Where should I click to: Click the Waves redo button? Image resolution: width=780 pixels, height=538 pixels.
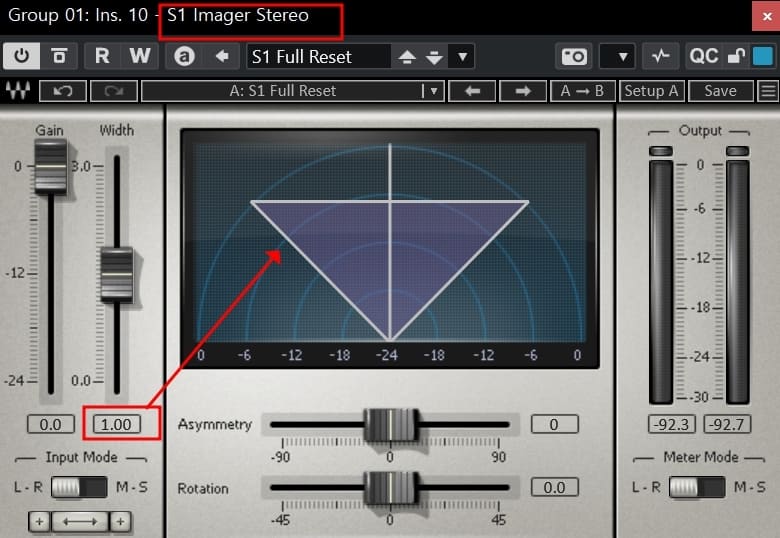click(x=113, y=91)
